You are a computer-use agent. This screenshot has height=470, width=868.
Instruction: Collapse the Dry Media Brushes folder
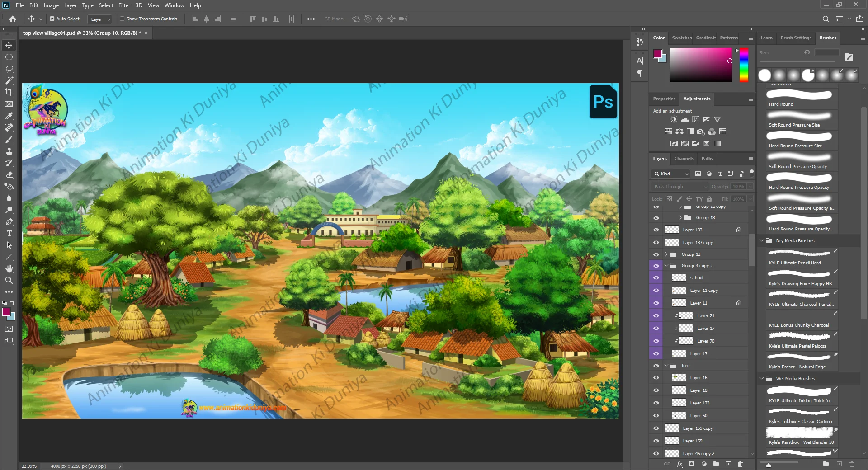click(762, 241)
